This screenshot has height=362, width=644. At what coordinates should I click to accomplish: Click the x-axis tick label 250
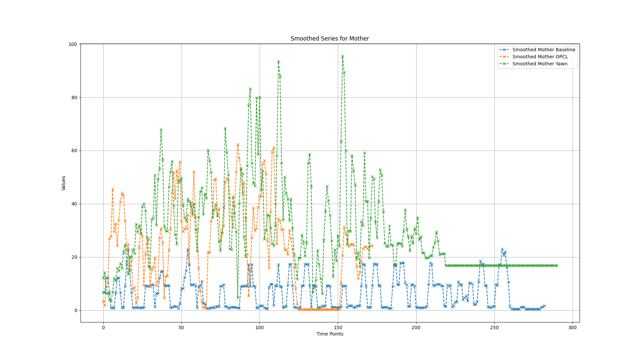494,327
